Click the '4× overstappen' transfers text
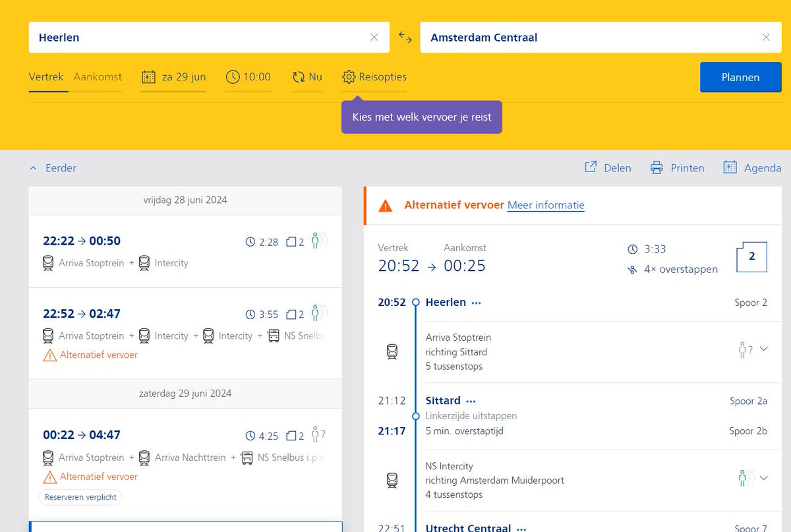The height and width of the screenshot is (532, 791). click(681, 269)
